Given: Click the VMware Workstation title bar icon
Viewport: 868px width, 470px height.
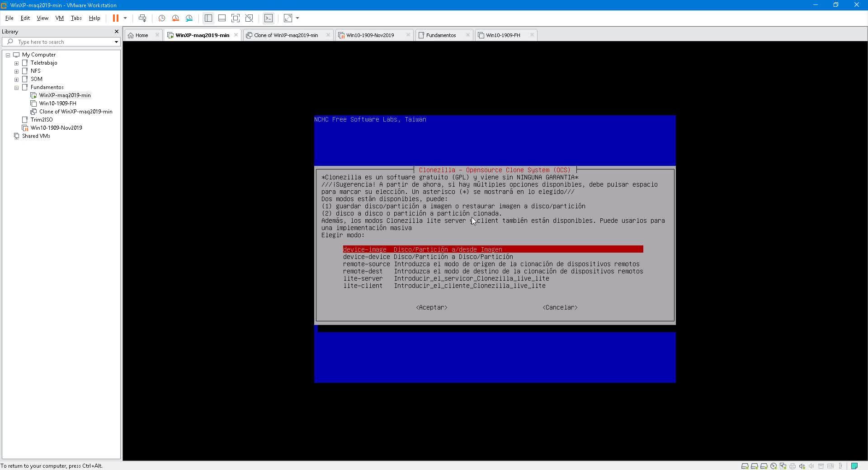Looking at the screenshot, I should [x=4, y=5].
